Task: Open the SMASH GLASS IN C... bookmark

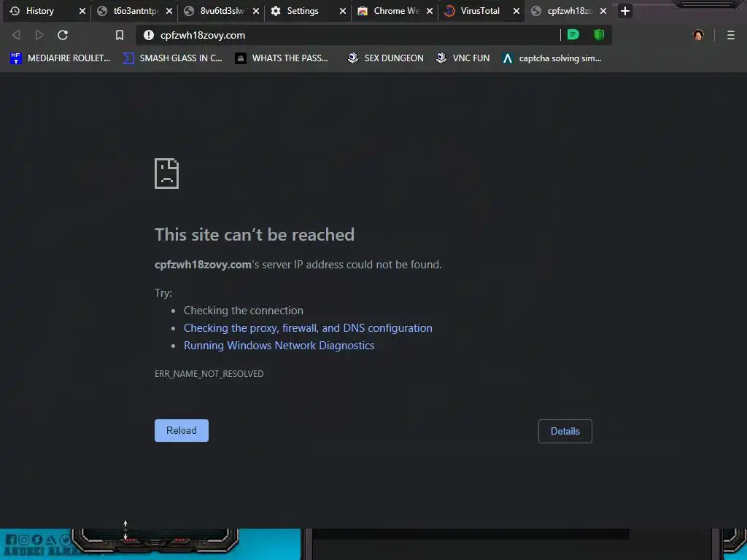Action: pyautogui.click(x=172, y=58)
